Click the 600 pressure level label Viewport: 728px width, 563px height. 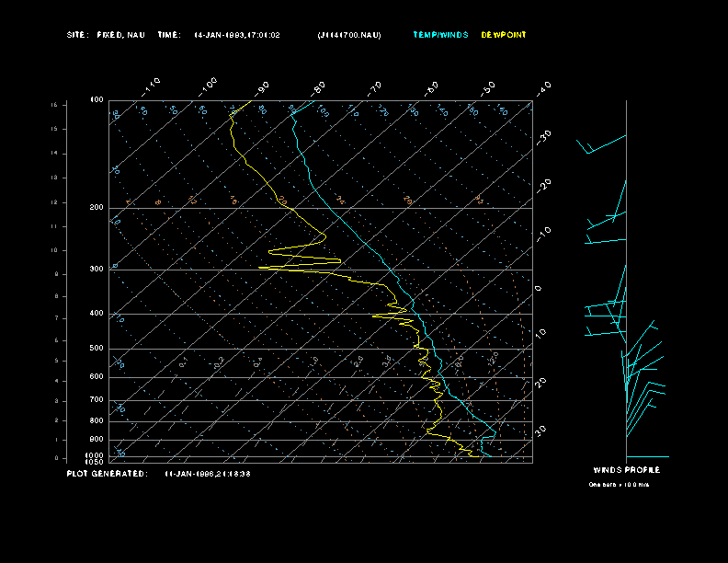pyautogui.click(x=97, y=377)
